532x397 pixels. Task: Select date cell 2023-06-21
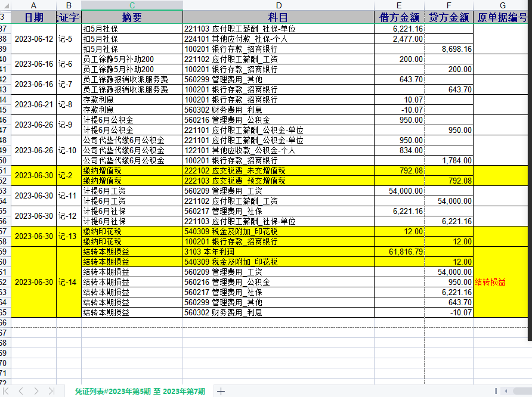[x=33, y=105]
